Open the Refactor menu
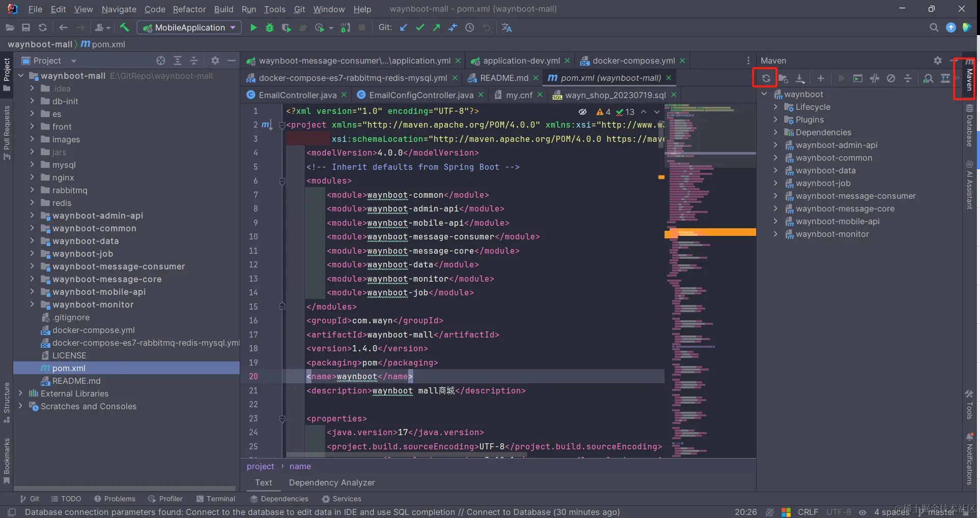980x518 pixels. 189,9
